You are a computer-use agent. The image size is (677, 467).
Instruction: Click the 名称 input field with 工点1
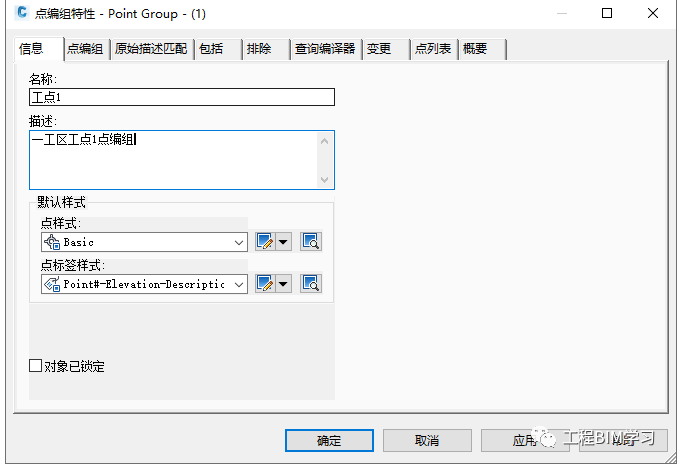182,97
